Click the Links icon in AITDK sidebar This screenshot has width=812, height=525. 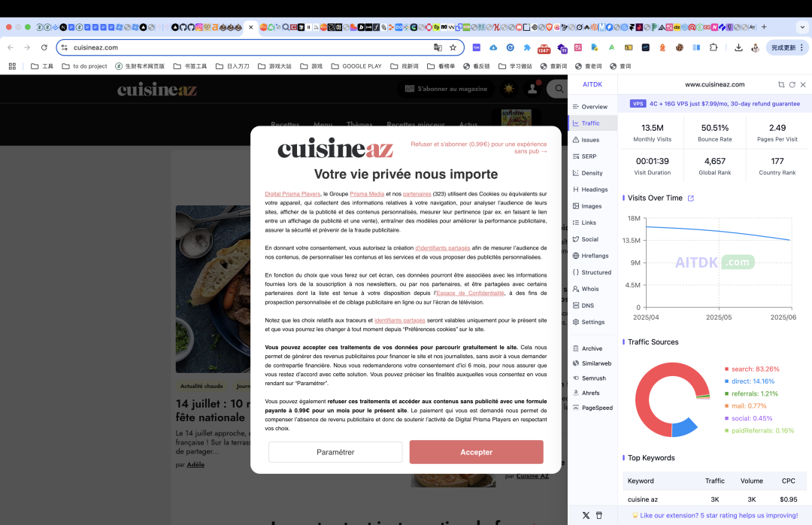[x=576, y=223]
